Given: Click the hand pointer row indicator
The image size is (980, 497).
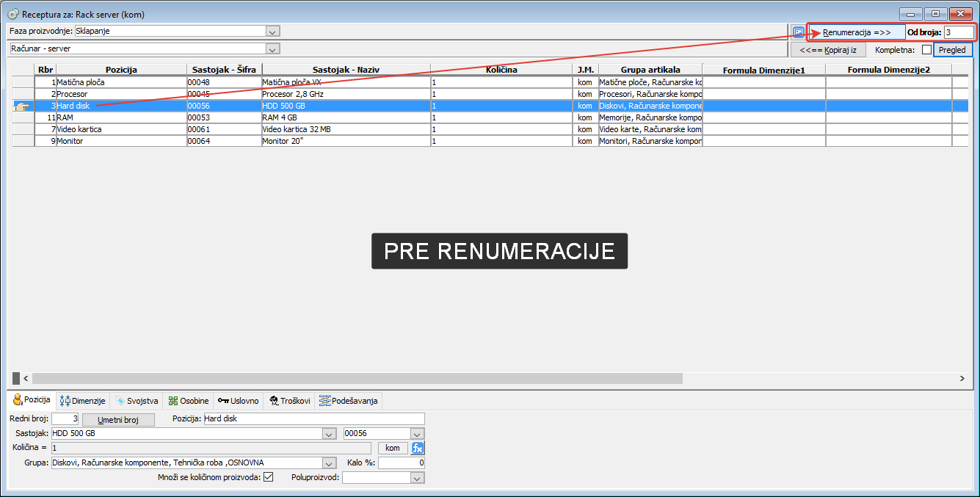Looking at the screenshot, I should pos(22,106).
